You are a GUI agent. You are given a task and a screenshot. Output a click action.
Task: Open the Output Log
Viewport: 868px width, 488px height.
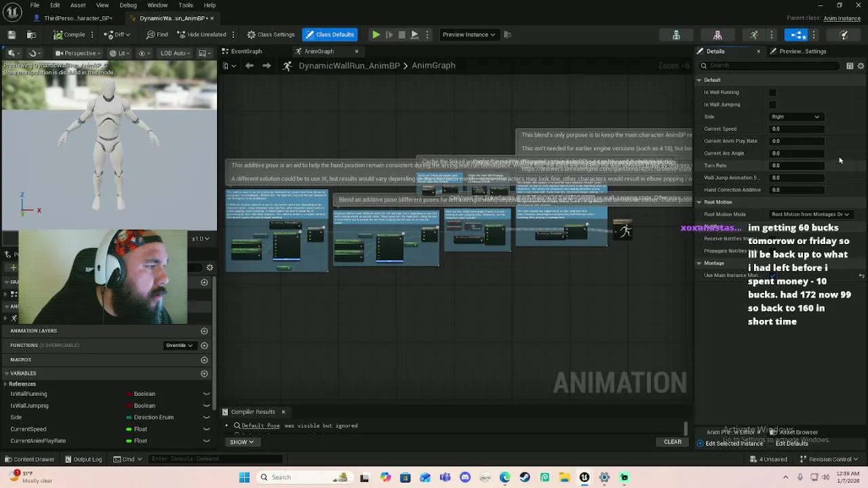click(82, 459)
